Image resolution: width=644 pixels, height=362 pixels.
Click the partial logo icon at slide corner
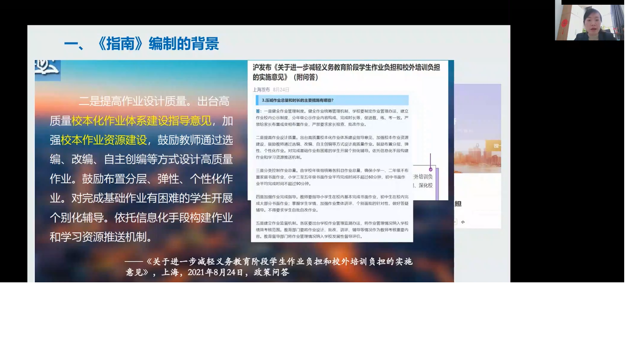pyautogui.click(x=48, y=70)
